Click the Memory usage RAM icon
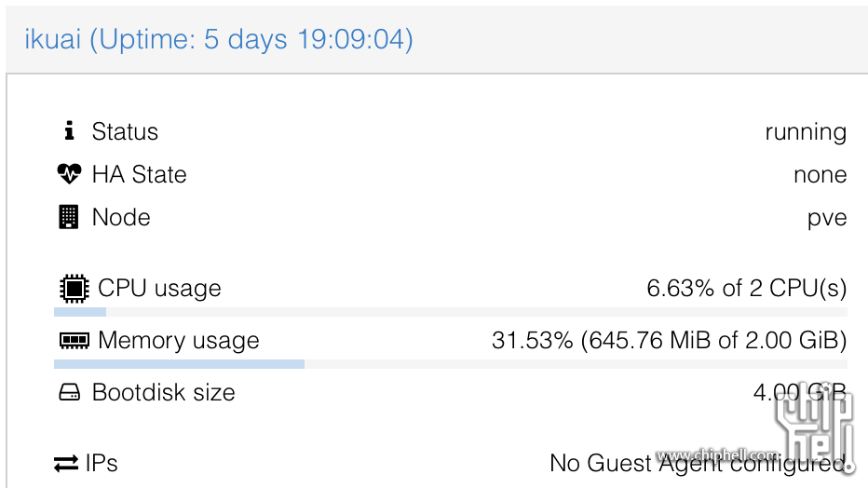Screen dimensions: 868x488 pos(75,340)
